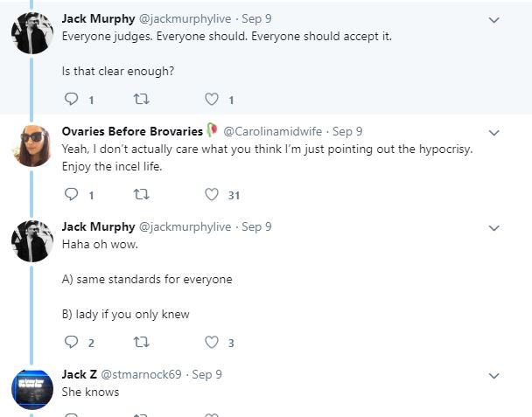The height and width of the screenshot is (417, 532).
Task: Retweet the "Enjoy the incel life" tweet
Action: (x=141, y=195)
